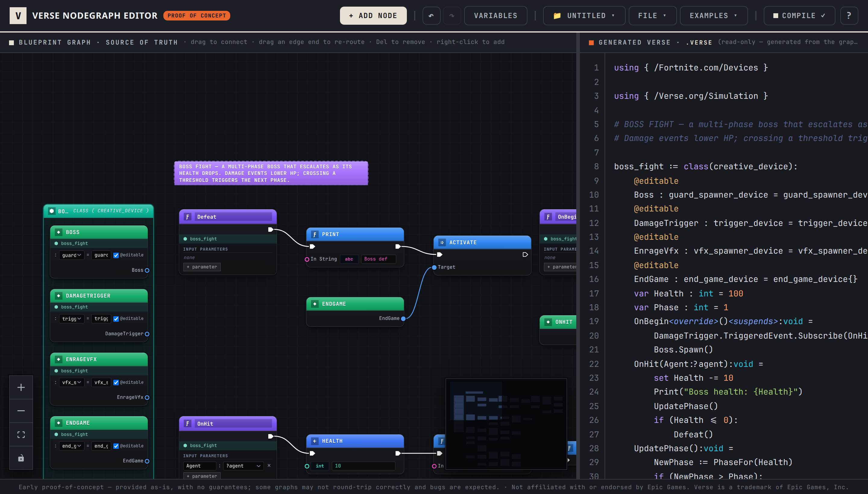This screenshot has height=494, width=868.
Task: Click the diamond icon on ONHIT node
Action: click(548, 322)
